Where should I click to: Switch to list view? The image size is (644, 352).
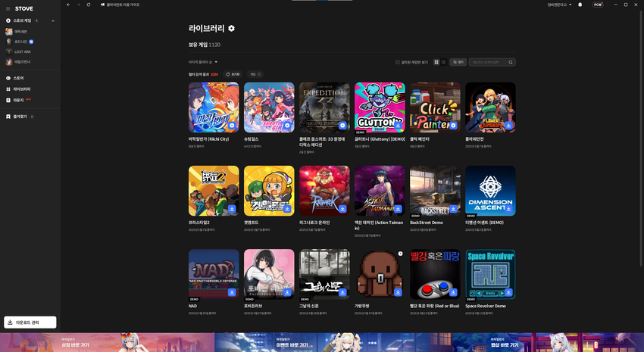tap(443, 62)
